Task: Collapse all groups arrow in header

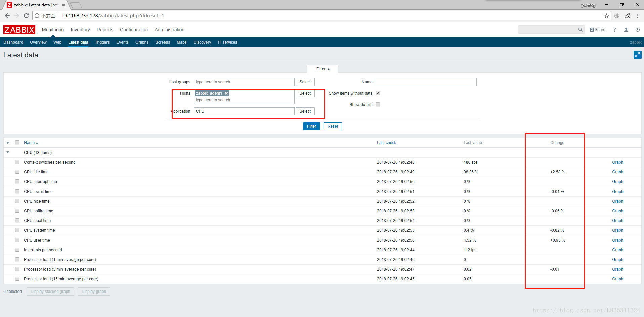Action: click(x=8, y=143)
